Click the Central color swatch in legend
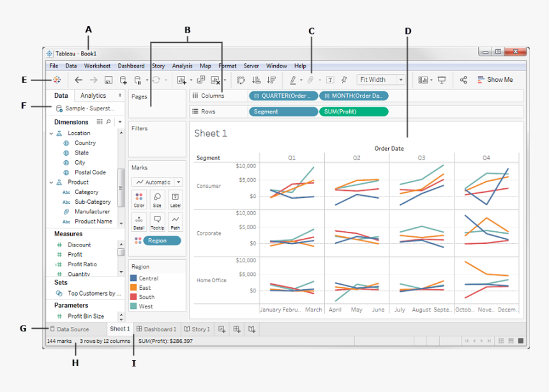Viewport: 549px width, 392px height. coord(133,278)
